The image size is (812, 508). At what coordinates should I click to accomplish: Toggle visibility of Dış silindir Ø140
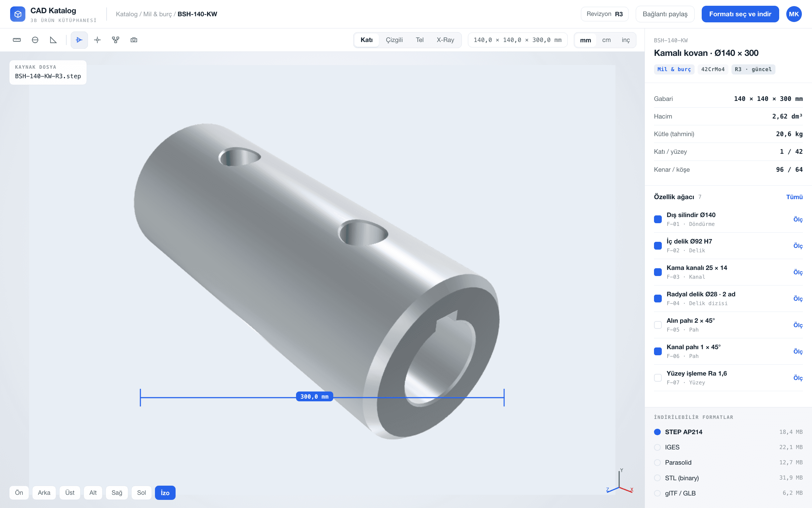(x=658, y=219)
